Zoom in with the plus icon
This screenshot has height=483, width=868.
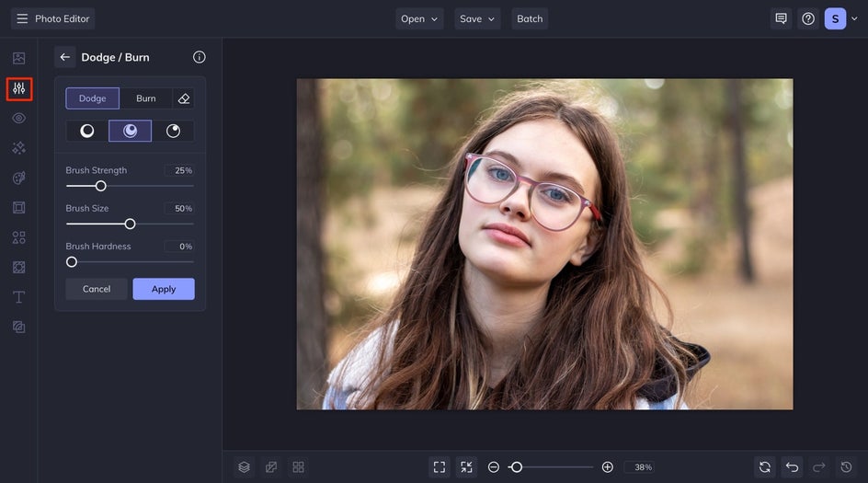[x=607, y=467]
